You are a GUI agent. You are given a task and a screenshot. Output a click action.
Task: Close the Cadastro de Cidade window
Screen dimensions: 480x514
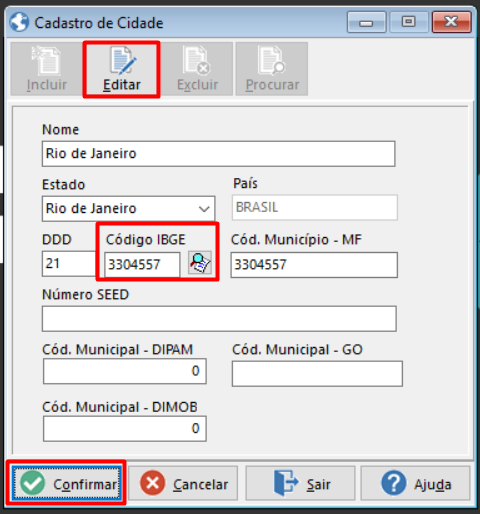tap(452, 22)
